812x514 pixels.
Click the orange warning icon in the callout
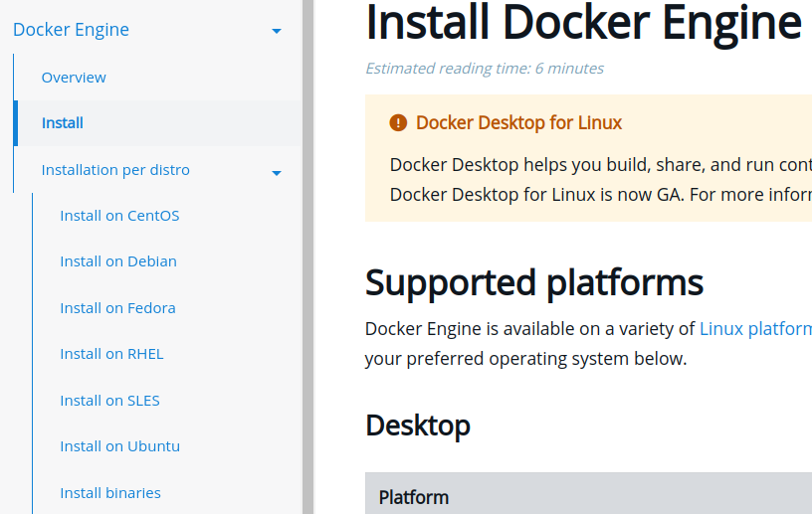pos(398,123)
